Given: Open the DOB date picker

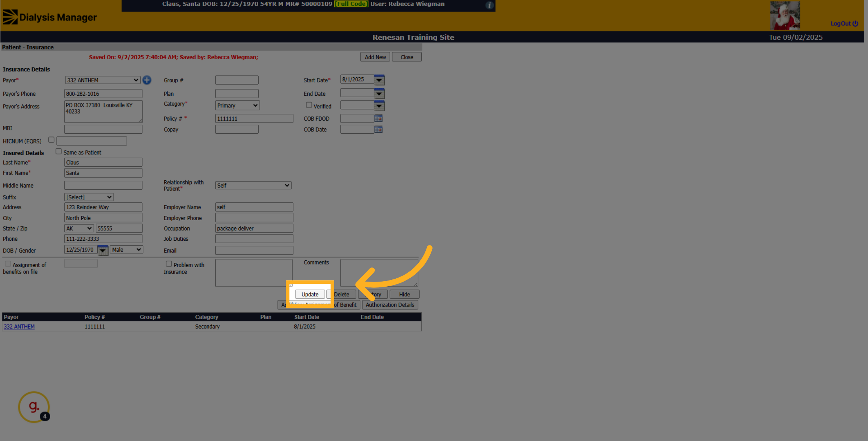Looking at the screenshot, I should click(x=103, y=250).
